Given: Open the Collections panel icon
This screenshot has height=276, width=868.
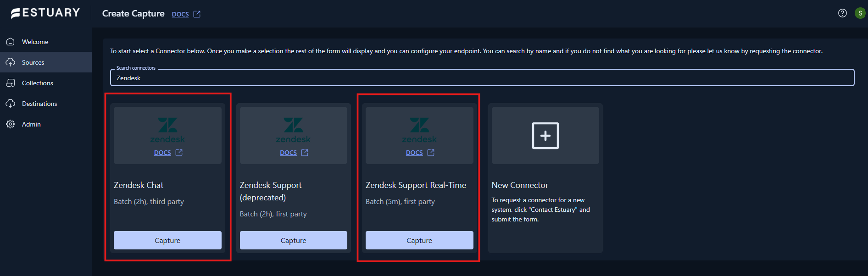Looking at the screenshot, I should [x=11, y=83].
